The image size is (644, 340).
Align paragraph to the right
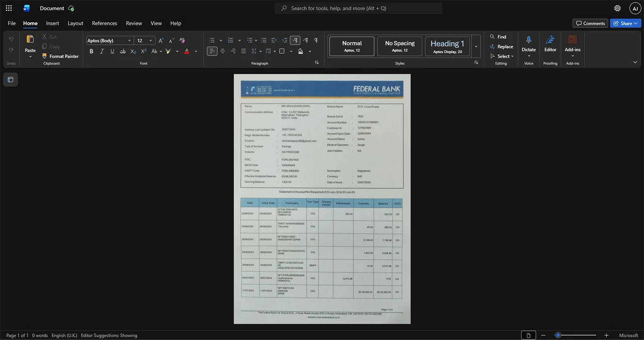point(233,51)
